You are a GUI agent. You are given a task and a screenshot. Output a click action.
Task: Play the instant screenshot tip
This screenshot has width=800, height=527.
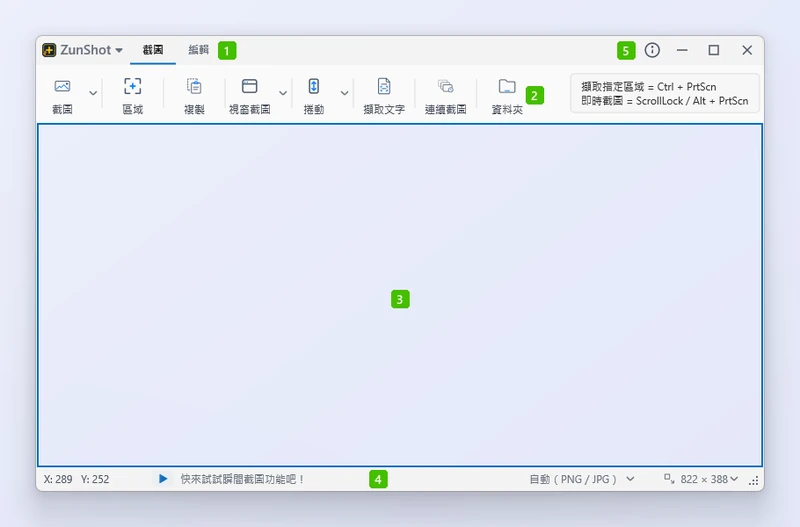[163, 479]
